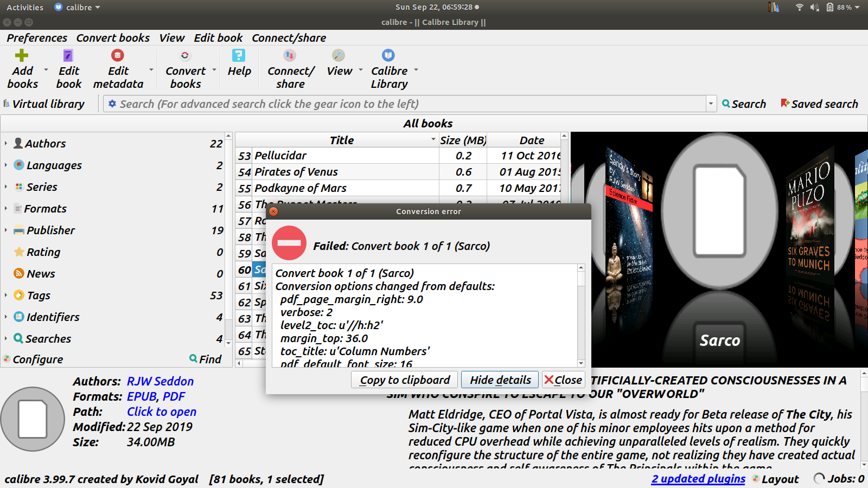The image size is (868, 488).
Task: Sort by the Date column header
Action: pyautogui.click(x=532, y=140)
